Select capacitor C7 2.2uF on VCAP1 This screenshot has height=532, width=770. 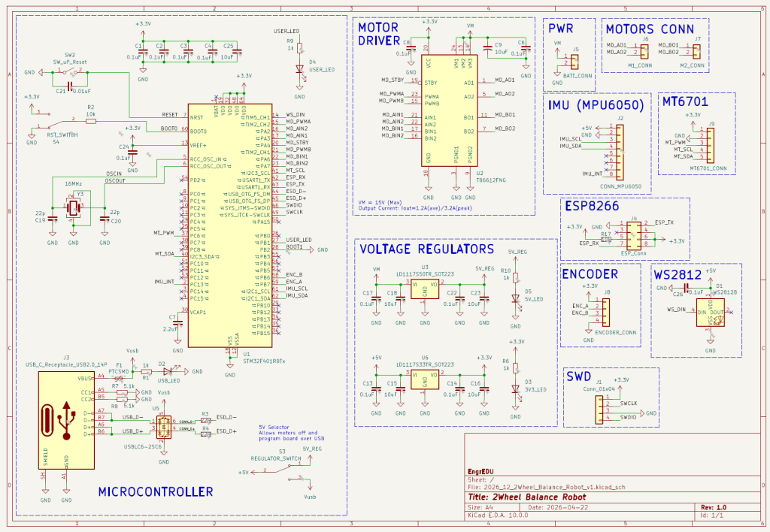(177, 323)
